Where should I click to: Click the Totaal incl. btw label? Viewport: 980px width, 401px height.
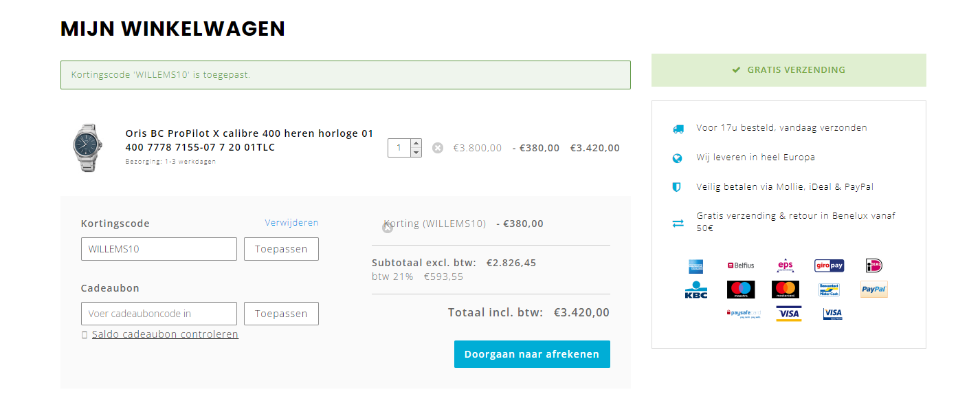coord(495,312)
